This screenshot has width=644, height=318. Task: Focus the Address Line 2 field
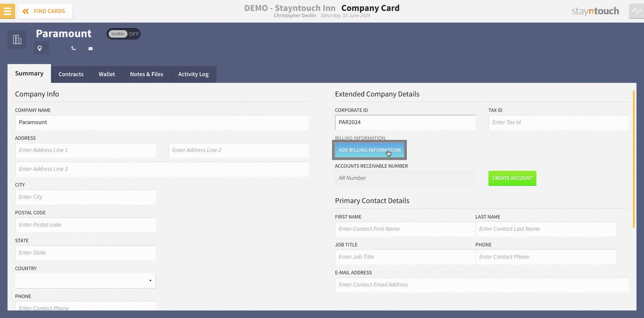tap(239, 150)
